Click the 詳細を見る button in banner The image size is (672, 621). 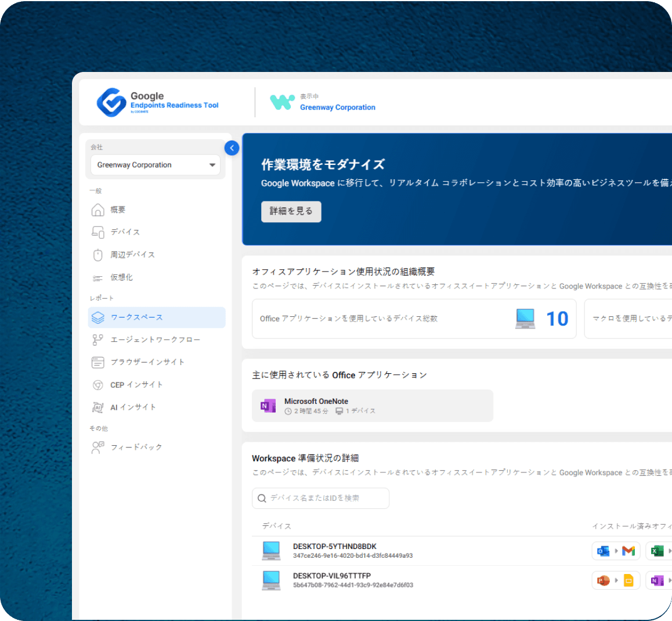coord(291,212)
